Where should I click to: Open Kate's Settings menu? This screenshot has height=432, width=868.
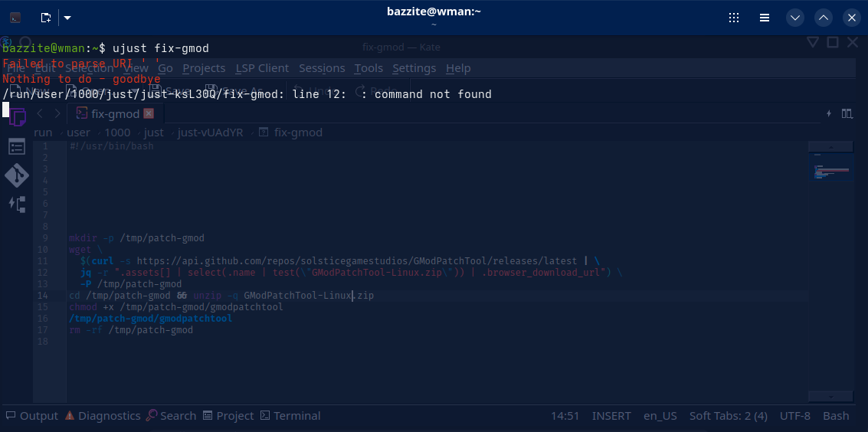pos(414,68)
